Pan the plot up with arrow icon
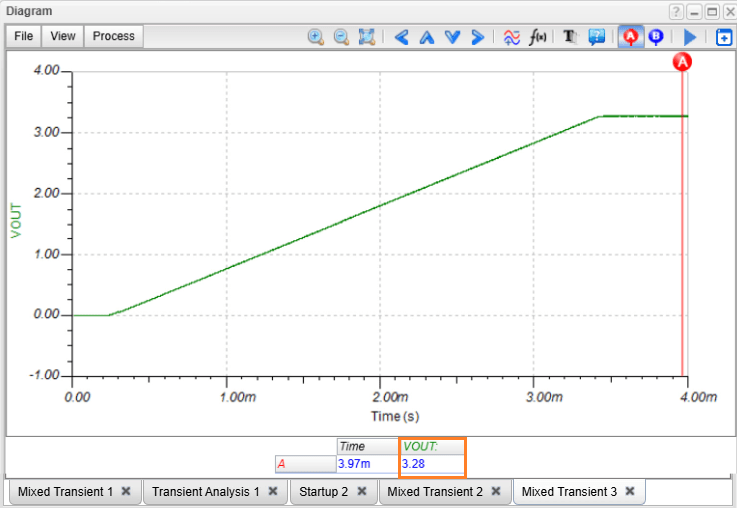This screenshot has height=508, width=737. click(x=427, y=36)
